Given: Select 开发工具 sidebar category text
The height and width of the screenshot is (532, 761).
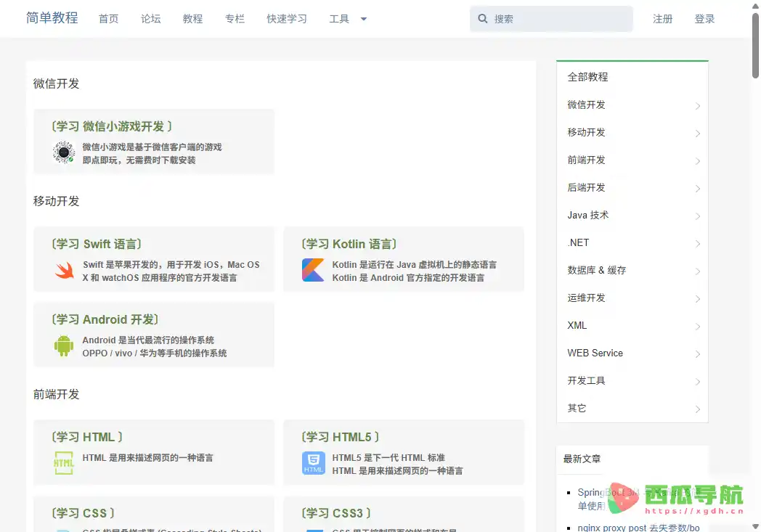Looking at the screenshot, I should tap(586, 381).
